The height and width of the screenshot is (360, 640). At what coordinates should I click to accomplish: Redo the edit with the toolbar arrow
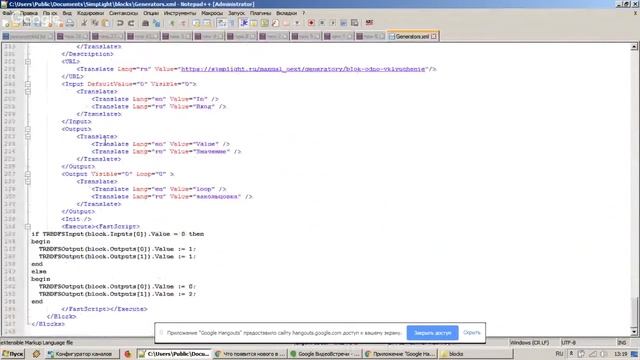click(x=131, y=23)
